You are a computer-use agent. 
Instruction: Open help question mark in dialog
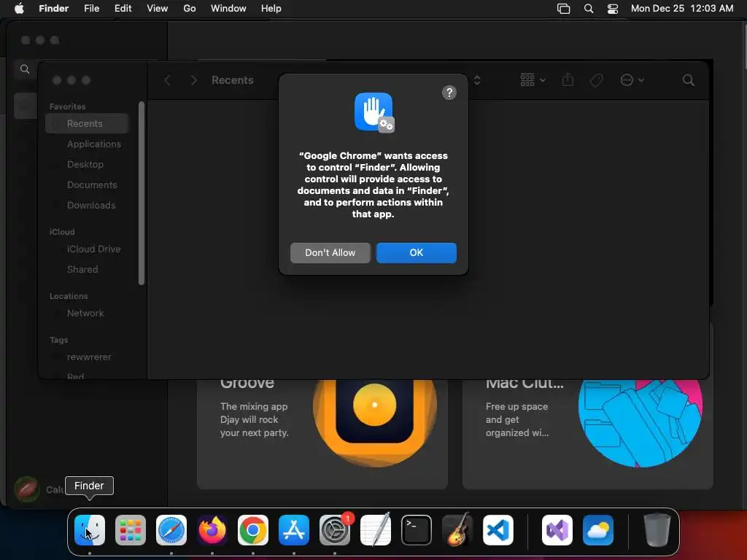[449, 93]
